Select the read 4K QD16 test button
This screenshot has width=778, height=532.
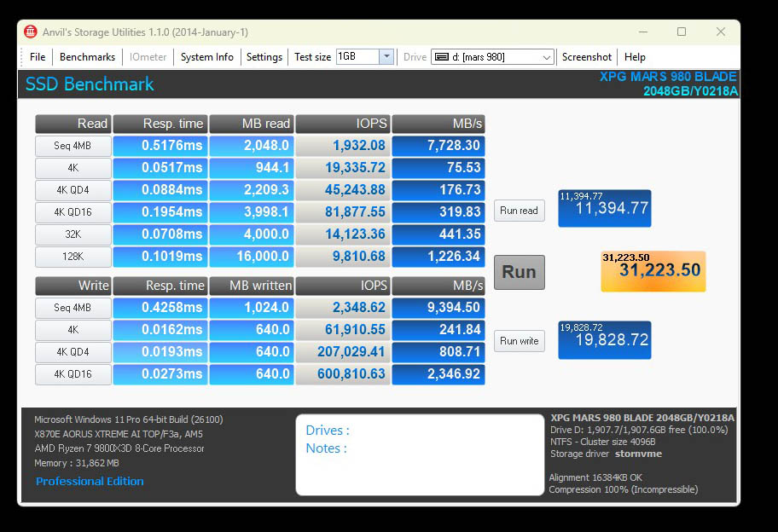(x=73, y=212)
